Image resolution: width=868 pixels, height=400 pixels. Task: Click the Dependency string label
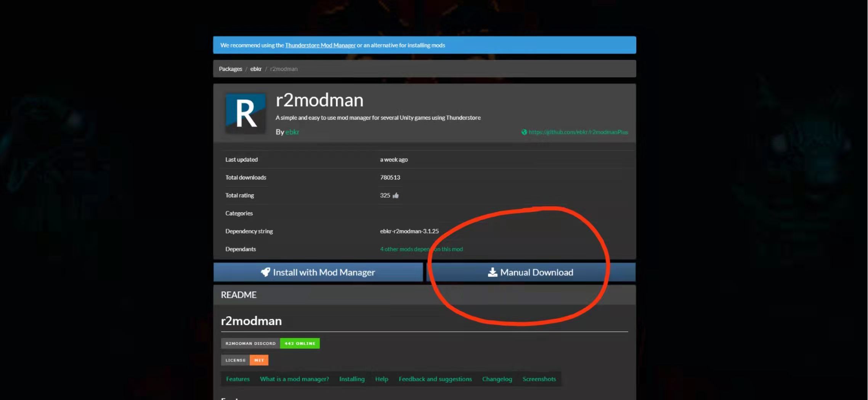click(249, 231)
